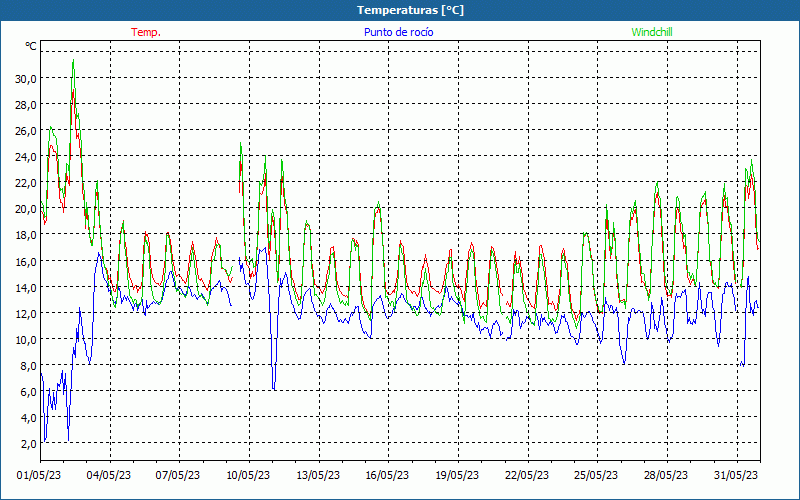Click the 24,0 y-axis value

pyautogui.click(x=26, y=157)
